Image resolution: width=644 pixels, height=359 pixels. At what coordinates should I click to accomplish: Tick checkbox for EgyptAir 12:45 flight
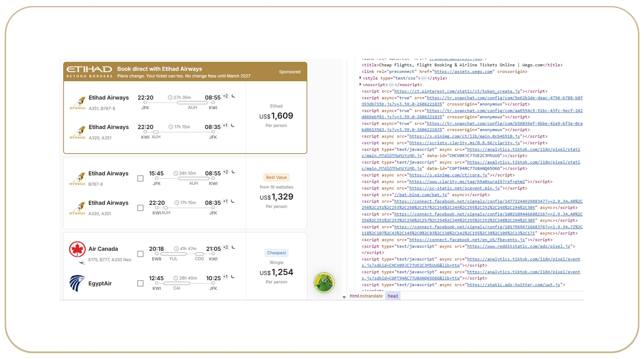pos(141,283)
